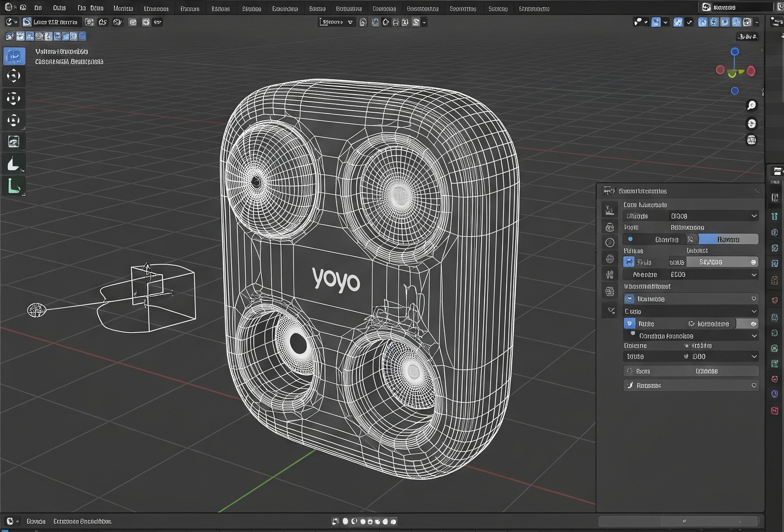The height and width of the screenshot is (532, 784).
Task: Select the white L-shaped annotate tool
Action: coord(14,164)
